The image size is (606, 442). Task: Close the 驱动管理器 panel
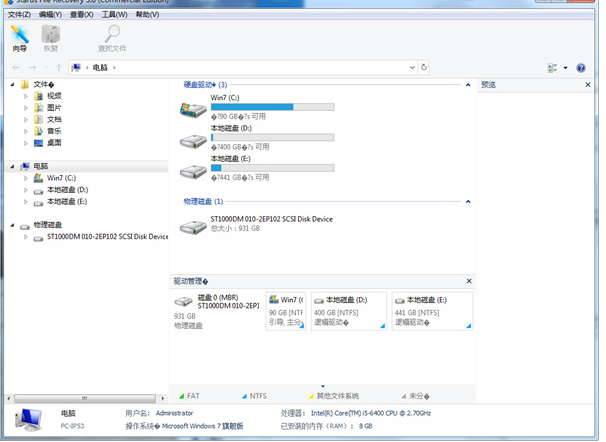(469, 281)
